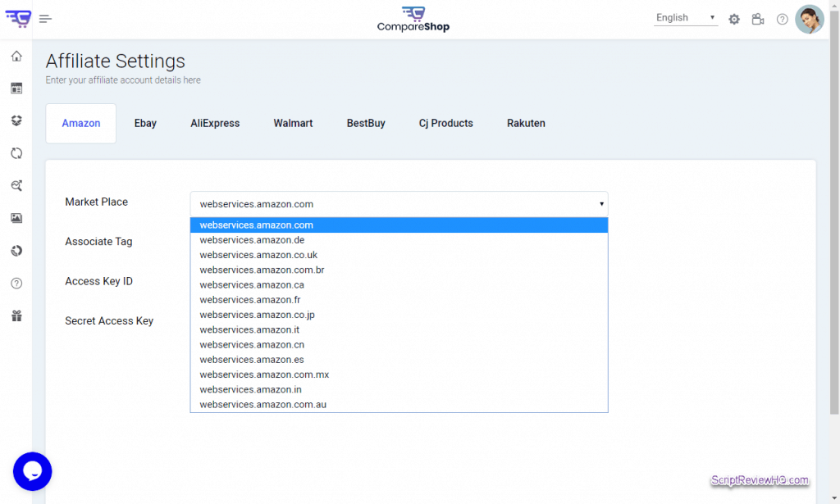Open the Home icon in sidebar

point(16,57)
